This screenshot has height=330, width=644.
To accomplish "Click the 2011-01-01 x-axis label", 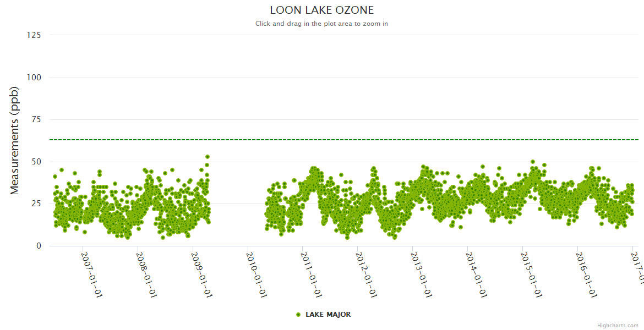I will [x=312, y=274].
